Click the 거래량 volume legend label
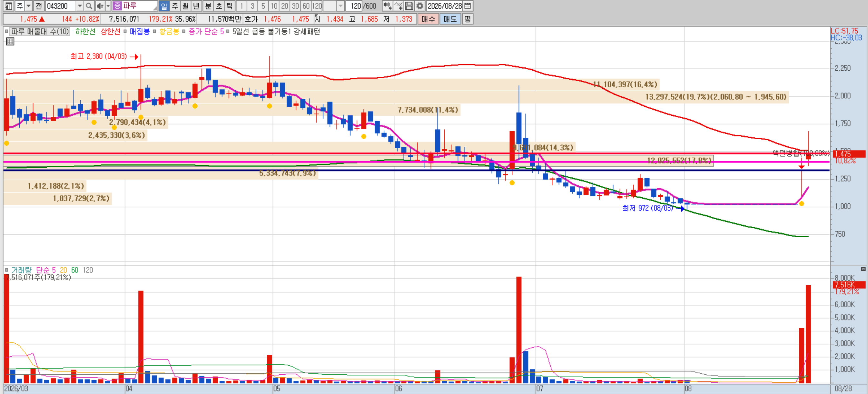This screenshot has height=394, width=868. (x=21, y=270)
